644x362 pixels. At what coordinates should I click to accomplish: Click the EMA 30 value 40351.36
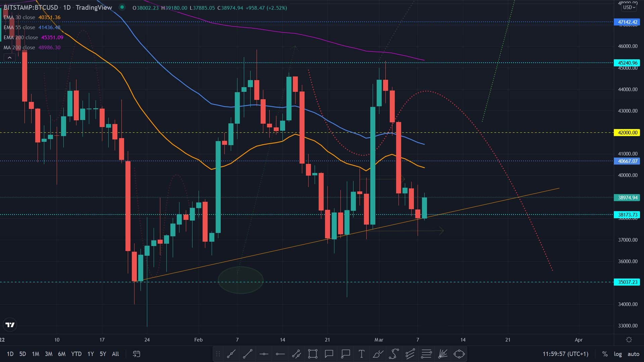49,17
